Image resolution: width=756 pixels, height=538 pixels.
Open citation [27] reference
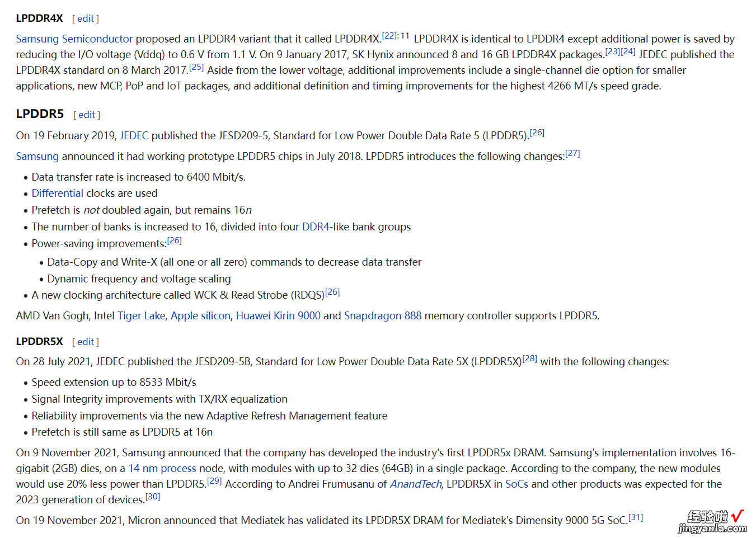[x=572, y=153]
